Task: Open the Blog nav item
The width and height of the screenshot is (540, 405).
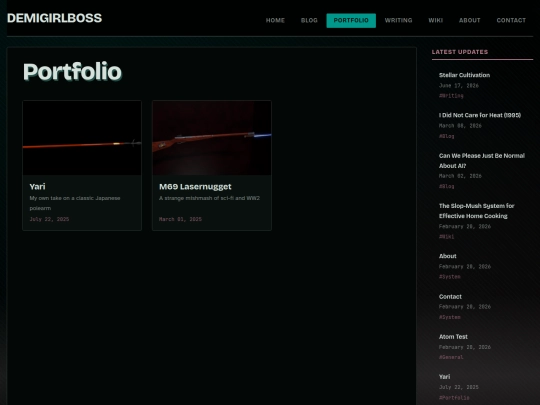Action: click(309, 20)
